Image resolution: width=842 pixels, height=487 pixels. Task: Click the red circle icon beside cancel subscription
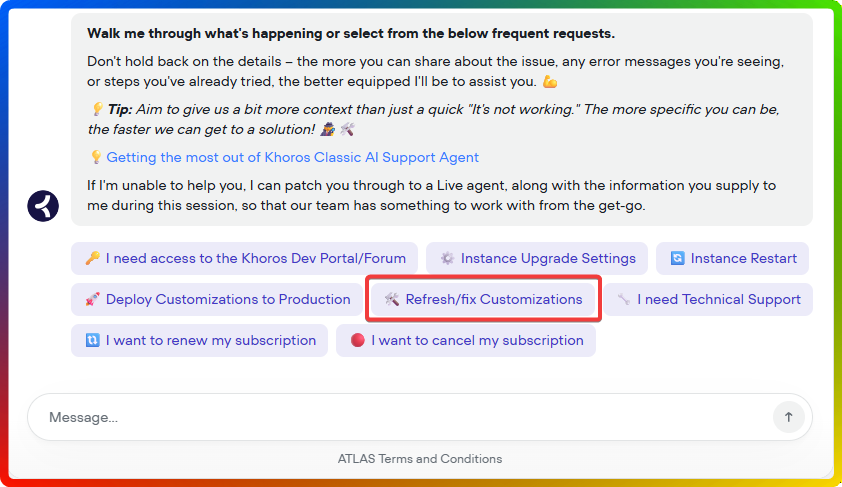pyautogui.click(x=357, y=340)
